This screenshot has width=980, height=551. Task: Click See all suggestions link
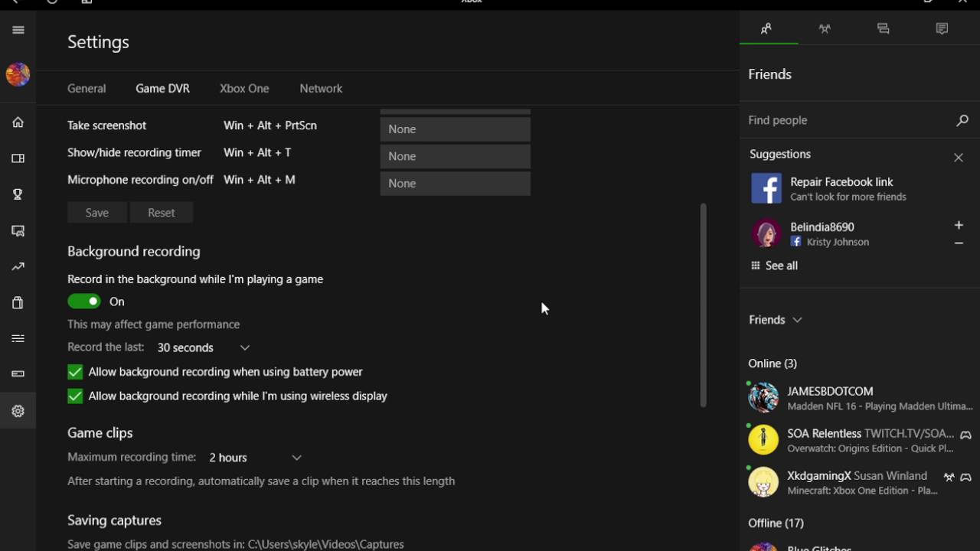pos(774,266)
